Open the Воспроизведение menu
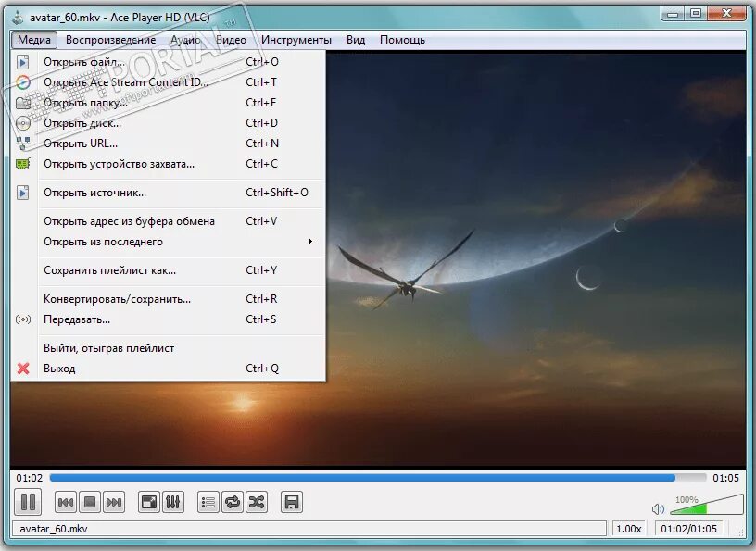Viewport: 756px width, 551px height. [x=111, y=40]
